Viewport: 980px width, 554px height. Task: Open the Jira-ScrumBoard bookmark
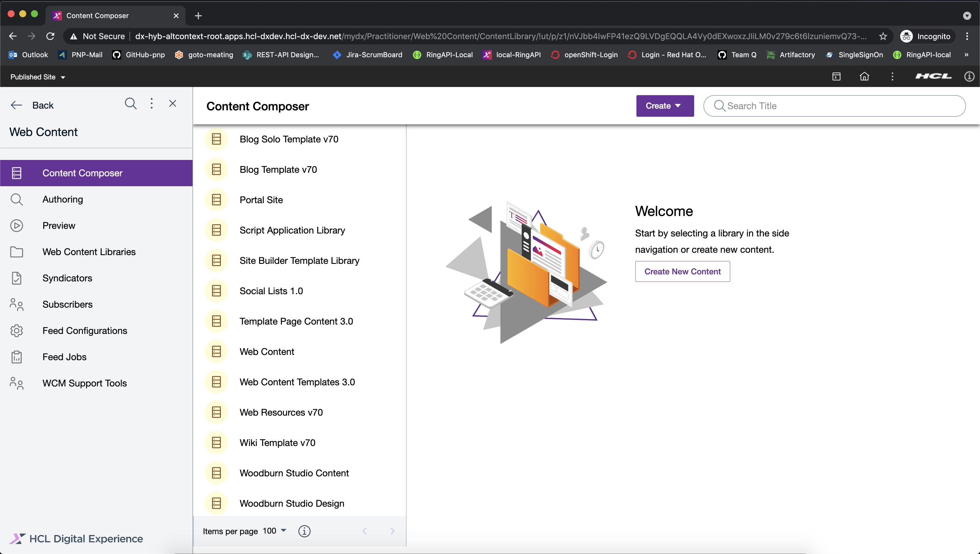coord(367,55)
